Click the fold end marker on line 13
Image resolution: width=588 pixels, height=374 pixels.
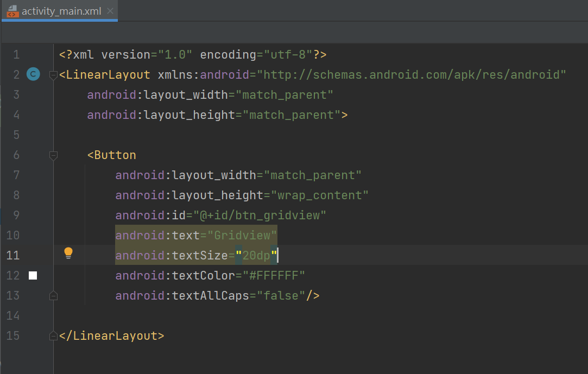click(53, 296)
